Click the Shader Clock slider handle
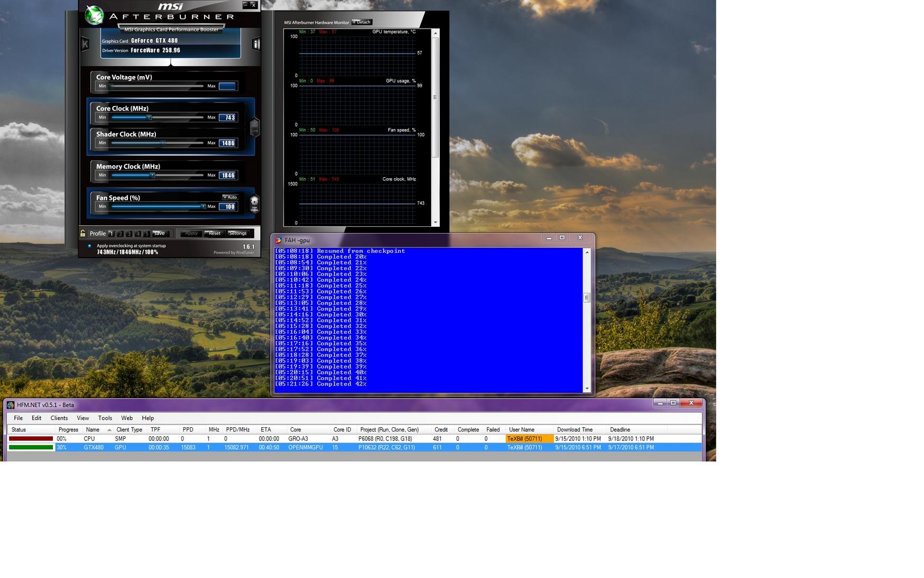 163,143
